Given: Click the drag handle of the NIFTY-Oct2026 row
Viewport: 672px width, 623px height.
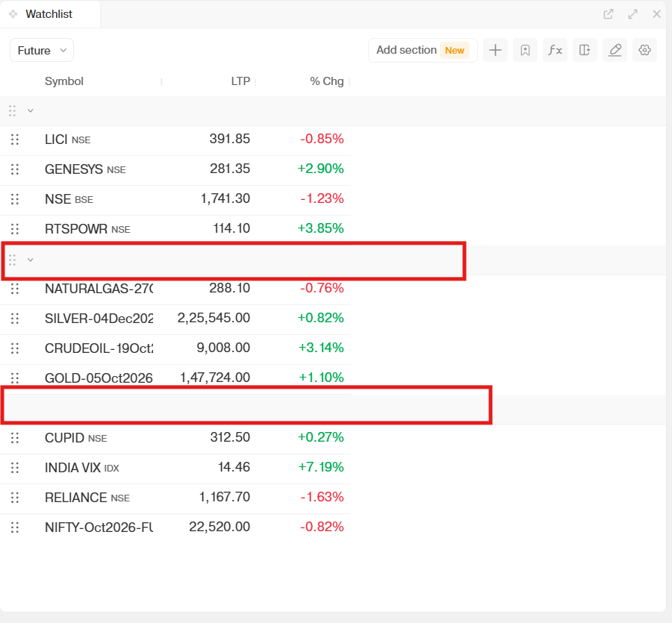Looking at the screenshot, I should pyautogui.click(x=15, y=527).
